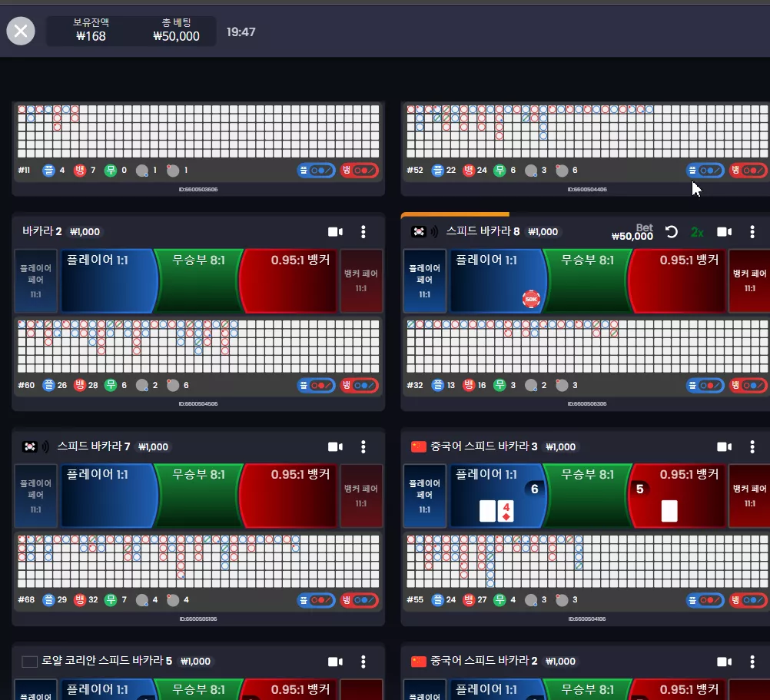
Task: Toggle 뱅 prediction switch on table #55
Action: [748, 600]
